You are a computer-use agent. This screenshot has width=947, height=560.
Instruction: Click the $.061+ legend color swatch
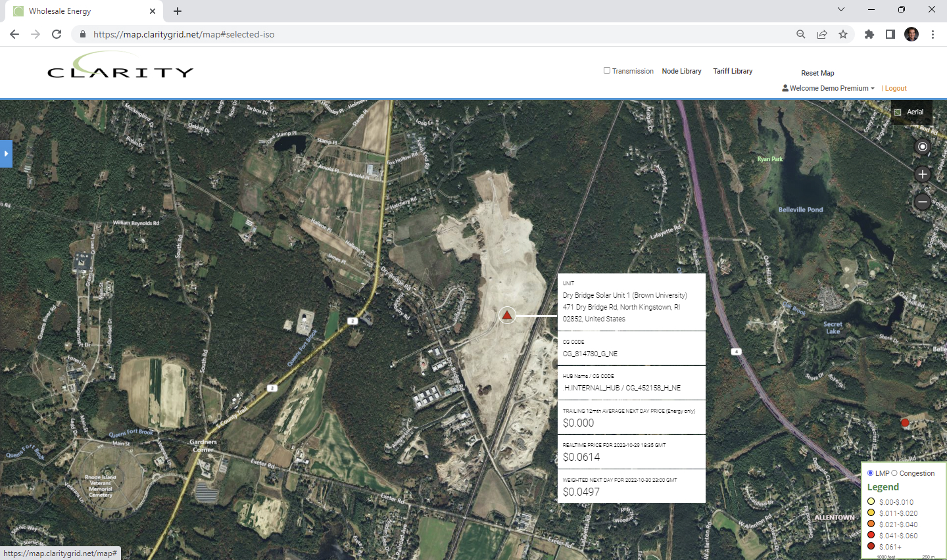click(871, 546)
